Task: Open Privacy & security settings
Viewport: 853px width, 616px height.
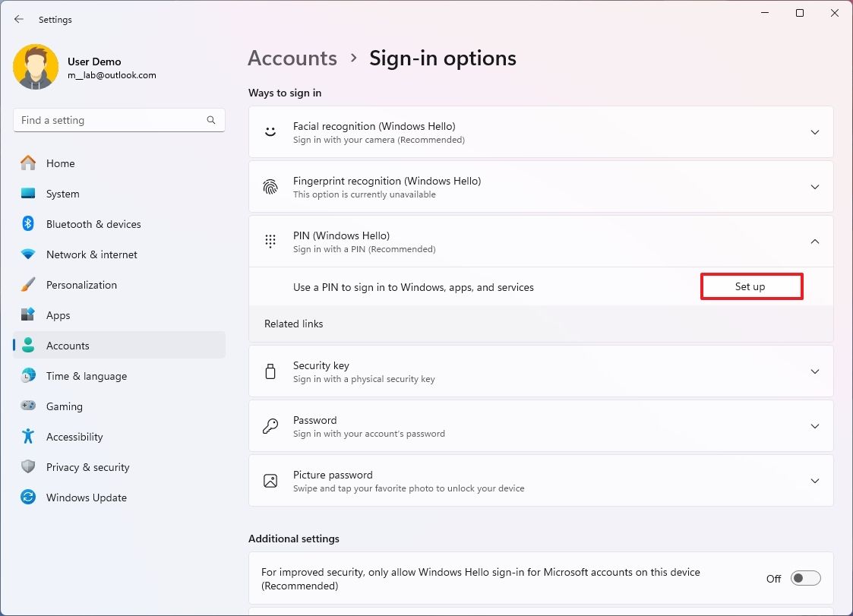Action: (x=88, y=467)
